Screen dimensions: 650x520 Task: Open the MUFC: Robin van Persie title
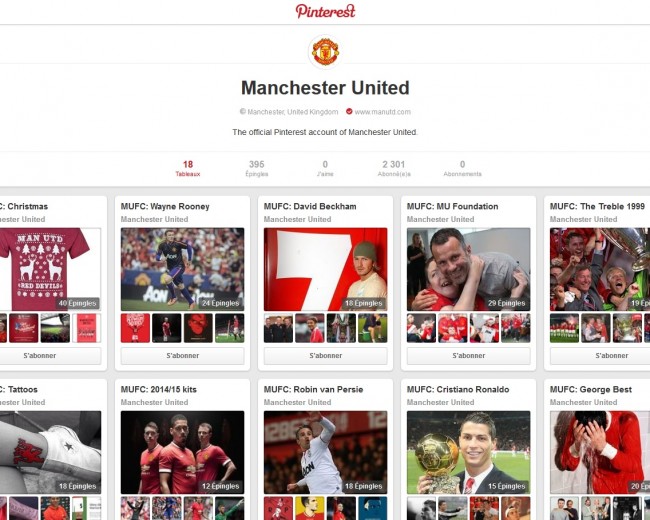[313, 389]
